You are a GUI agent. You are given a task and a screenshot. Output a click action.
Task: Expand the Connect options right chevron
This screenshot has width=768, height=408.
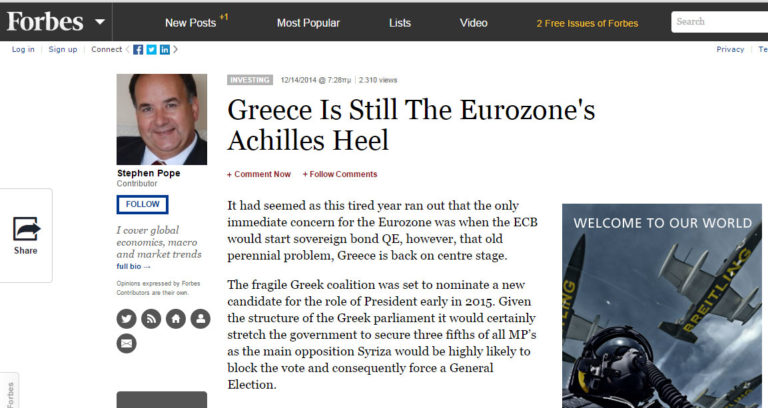coord(176,49)
